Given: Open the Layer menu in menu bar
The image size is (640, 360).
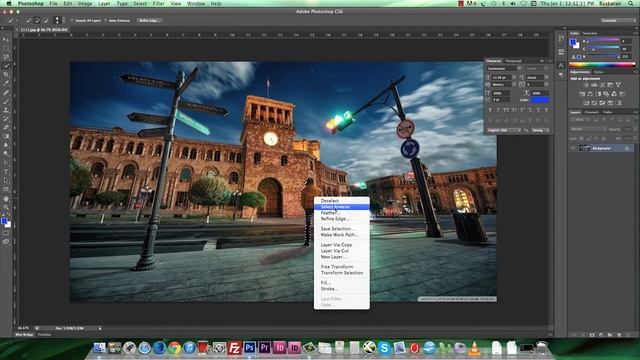Looking at the screenshot, I should 104,3.
